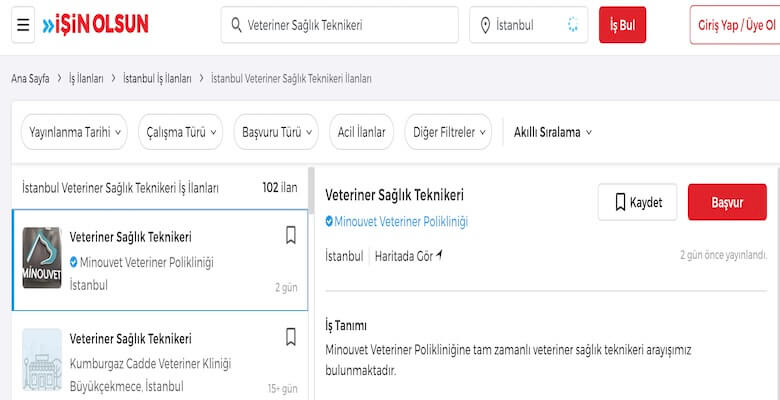Expand Yayınlanma Tarihi filter
780x400 pixels.
pyautogui.click(x=74, y=132)
